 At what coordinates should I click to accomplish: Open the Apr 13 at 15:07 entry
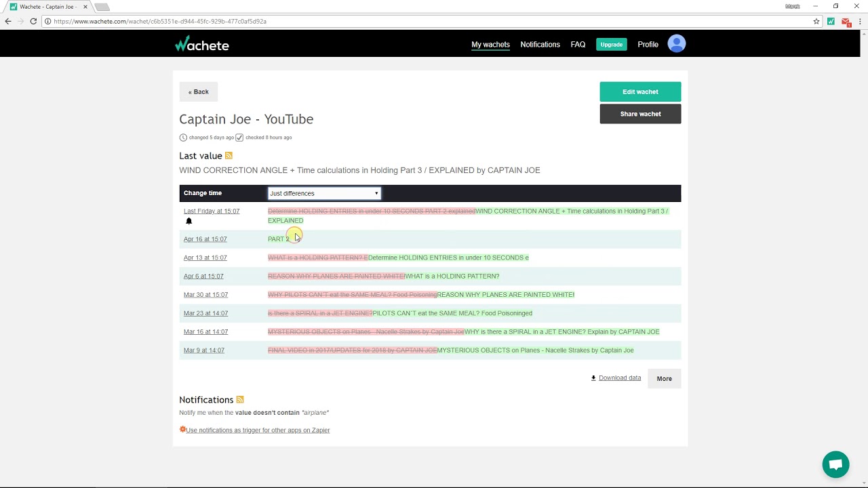[x=205, y=258]
